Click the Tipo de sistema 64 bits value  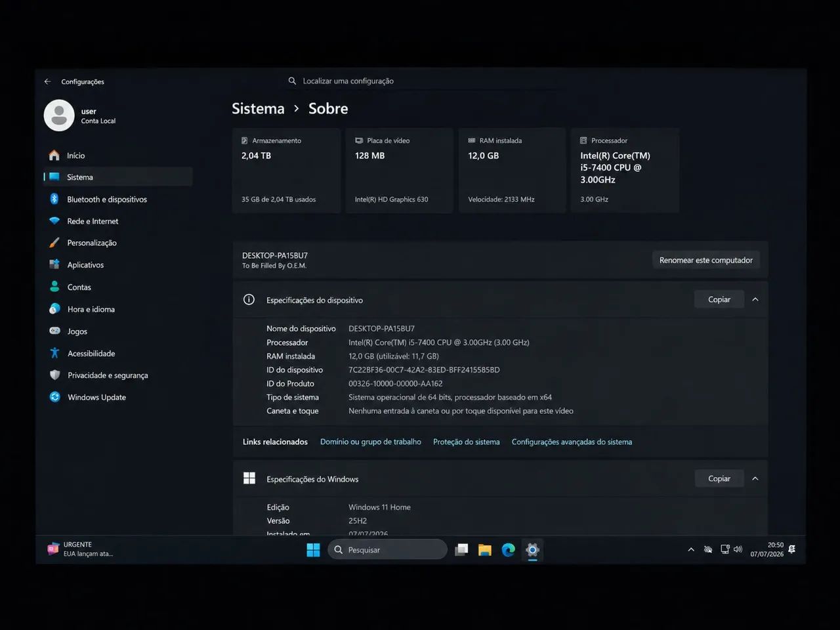pyautogui.click(x=450, y=398)
